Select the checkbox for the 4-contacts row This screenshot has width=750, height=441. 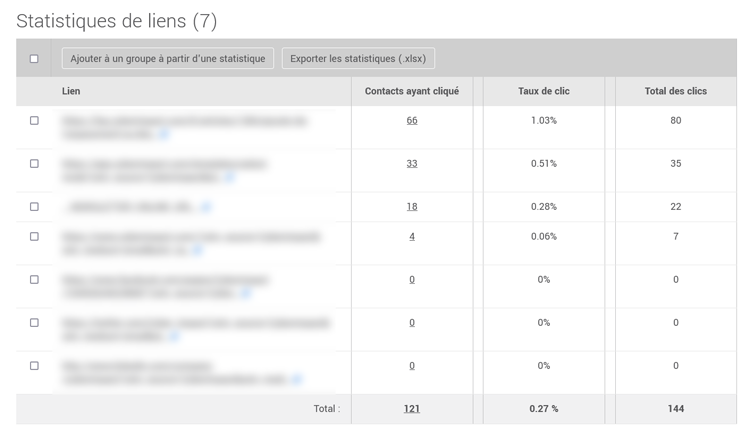click(x=34, y=237)
